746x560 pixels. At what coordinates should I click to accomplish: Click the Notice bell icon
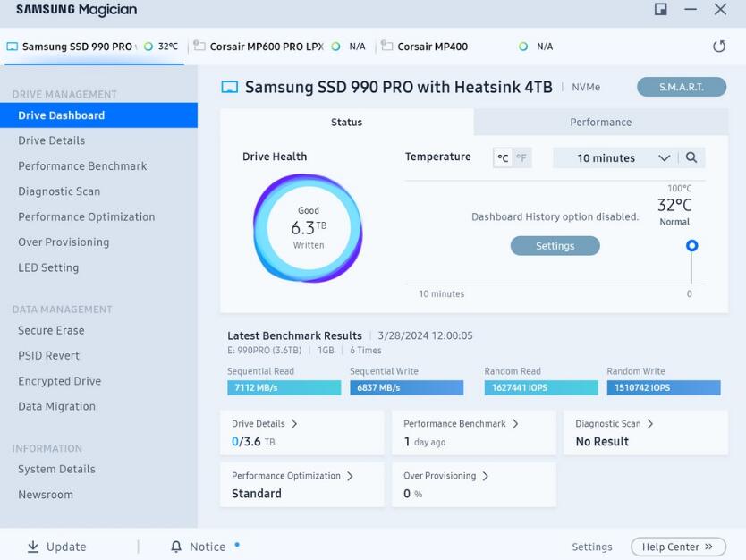pyautogui.click(x=174, y=547)
